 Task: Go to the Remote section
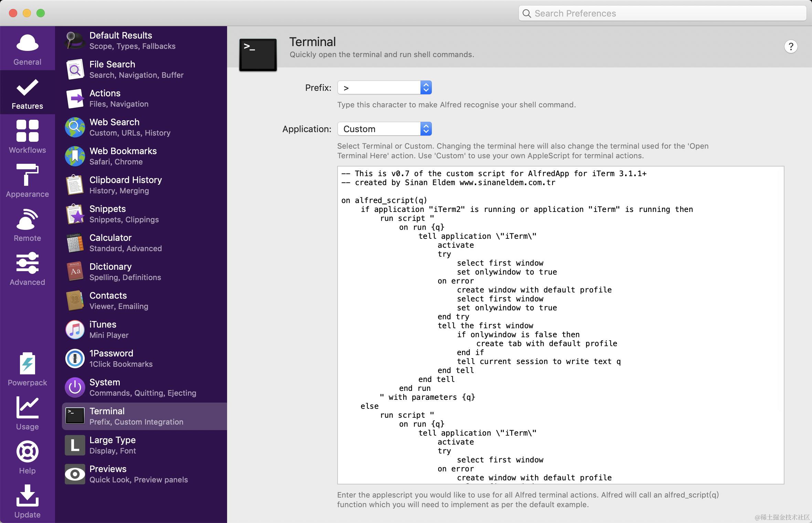click(27, 224)
